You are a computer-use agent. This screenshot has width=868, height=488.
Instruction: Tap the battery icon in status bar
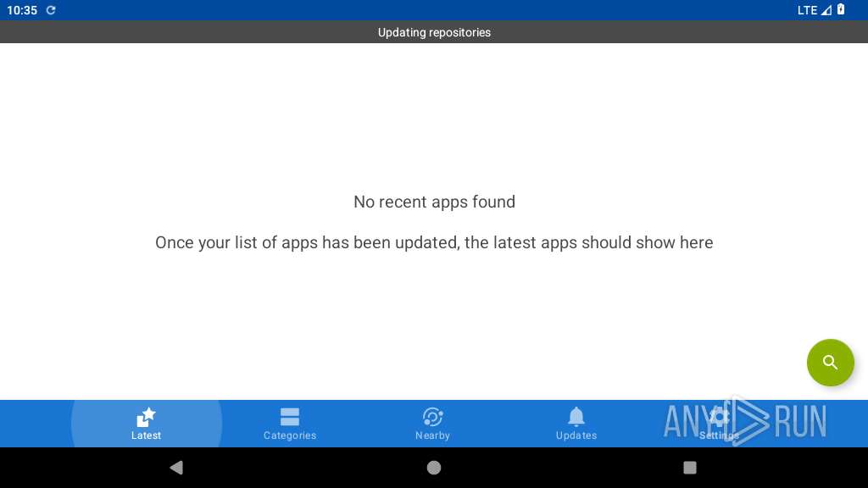pos(841,9)
